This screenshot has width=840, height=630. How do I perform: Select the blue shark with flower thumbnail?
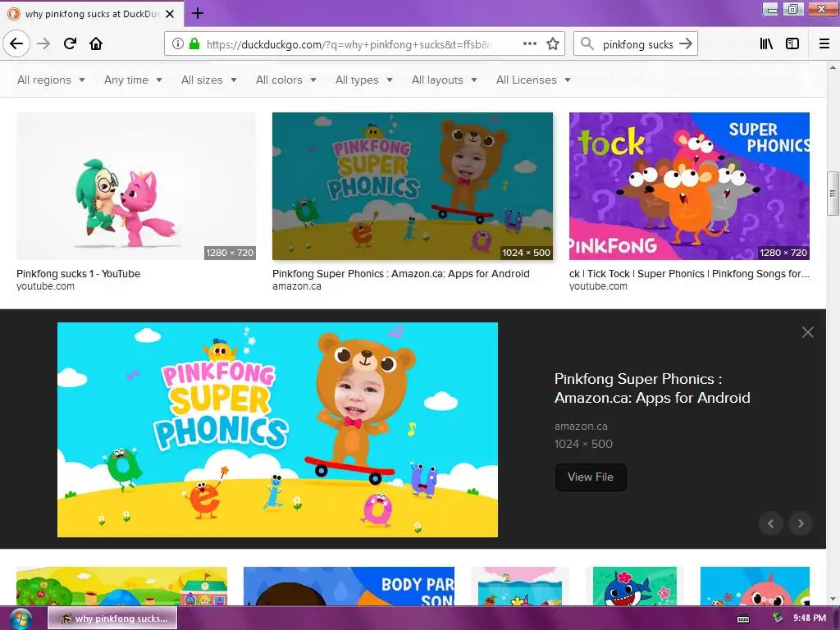pyautogui.click(x=635, y=586)
